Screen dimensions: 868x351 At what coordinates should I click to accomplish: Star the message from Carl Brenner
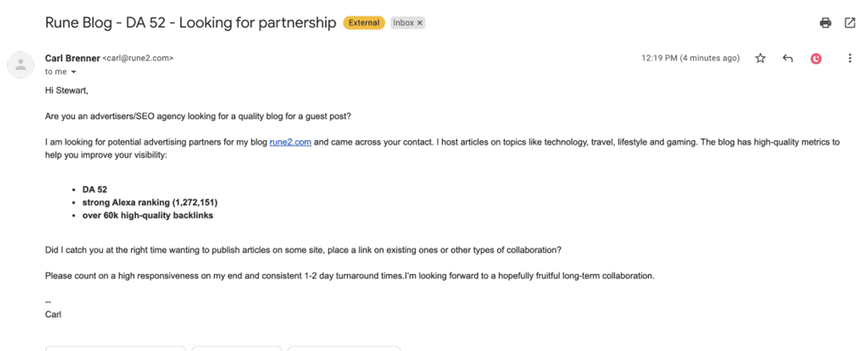tap(760, 59)
